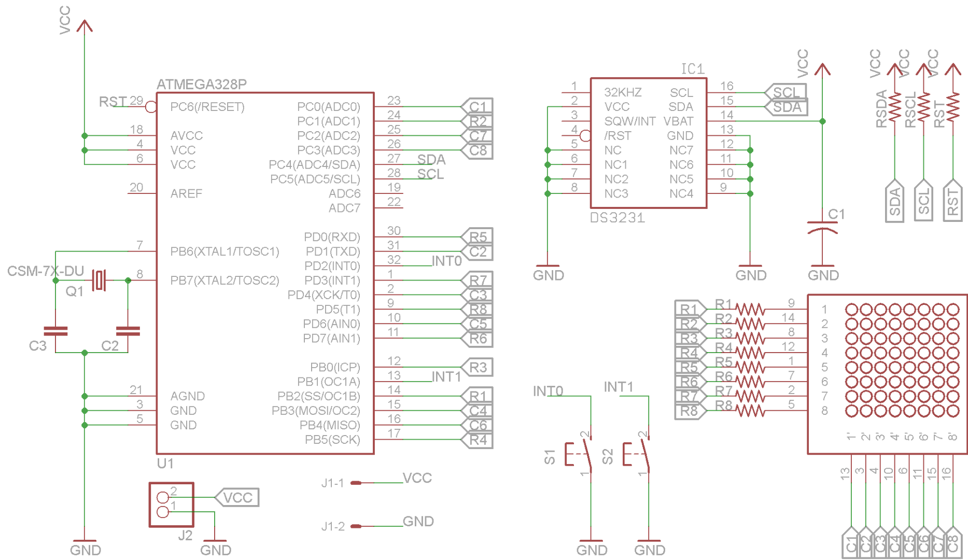Open the VCC label flag near connector J2
The width and height of the screenshot is (968, 560).
pyautogui.click(x=239, y=497)
